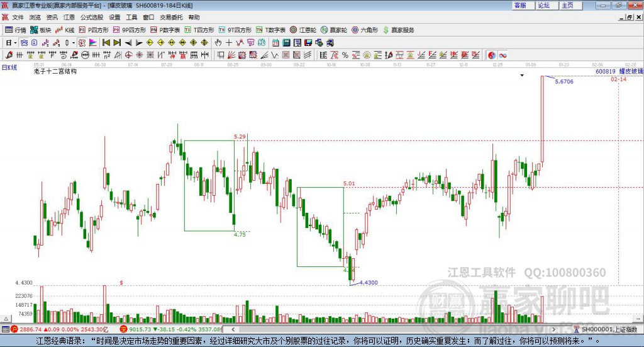Viewport: 644px width, 347px height.
Task: Toggle the red-blue yin-yang icon
Action: coord(492,55)
